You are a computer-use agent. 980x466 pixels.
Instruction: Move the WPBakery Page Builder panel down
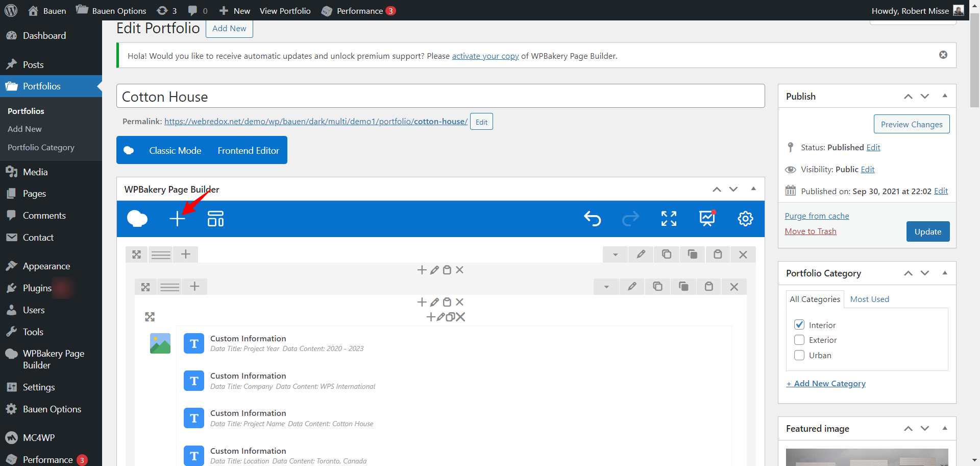(x=733, y=189)
